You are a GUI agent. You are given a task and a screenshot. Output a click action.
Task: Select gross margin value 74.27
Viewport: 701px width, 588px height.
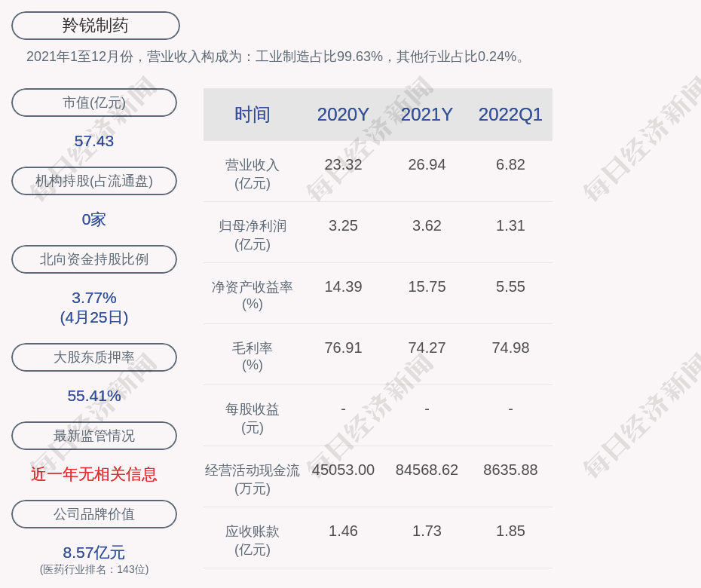coord(427,348)
